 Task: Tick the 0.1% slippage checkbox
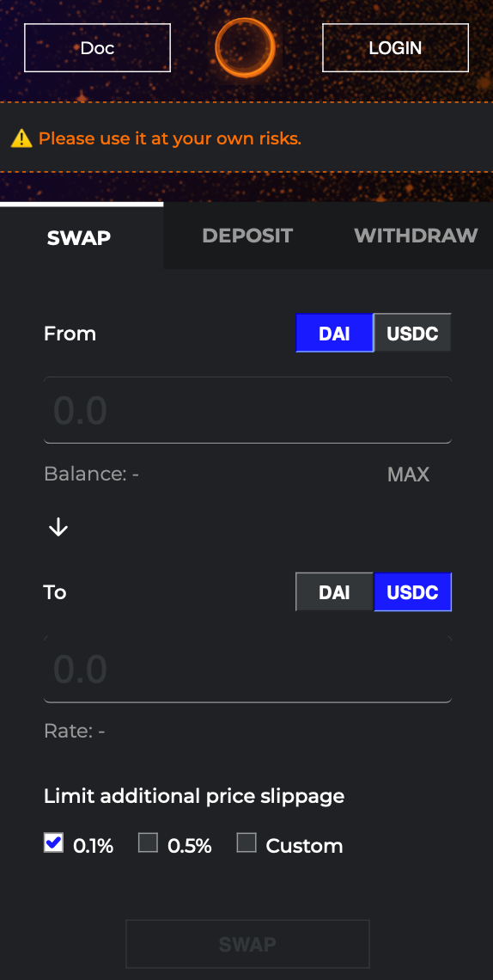53,843
